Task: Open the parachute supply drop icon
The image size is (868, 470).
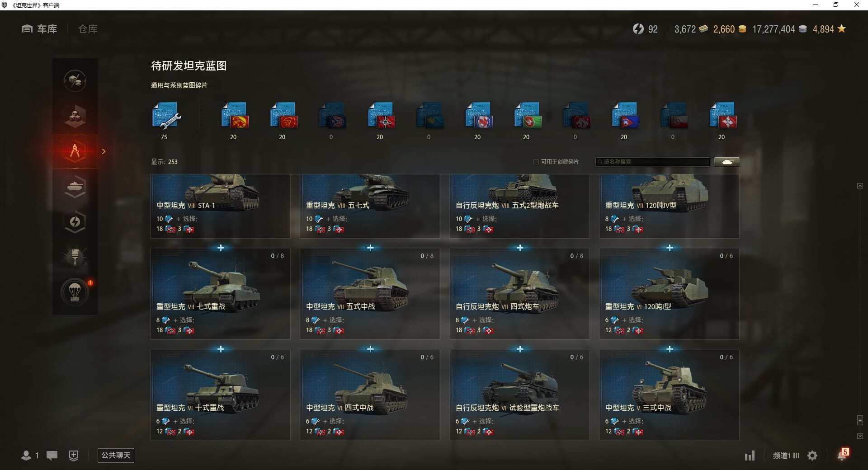Action: (75, 292)
